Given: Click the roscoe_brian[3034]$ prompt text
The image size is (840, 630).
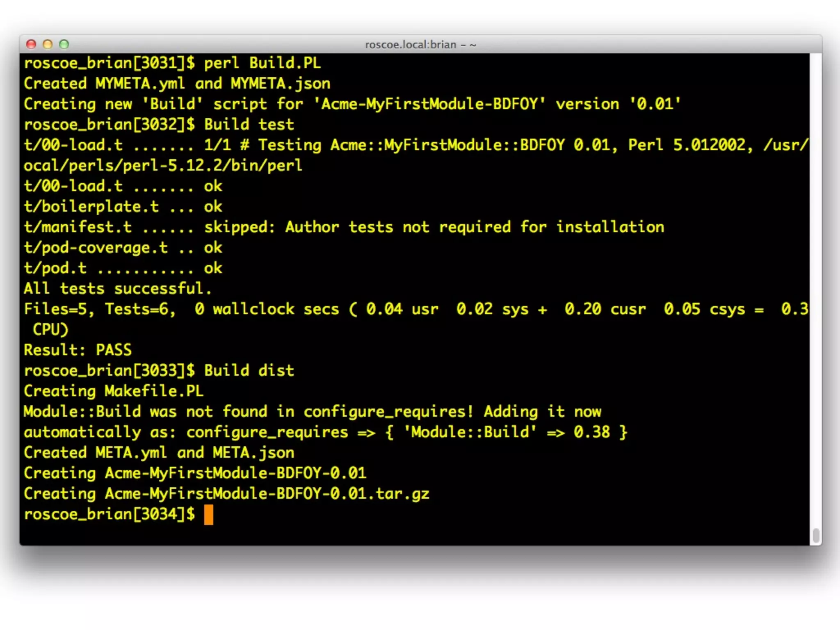Looking at the screenshot, I should pos(110,514).
